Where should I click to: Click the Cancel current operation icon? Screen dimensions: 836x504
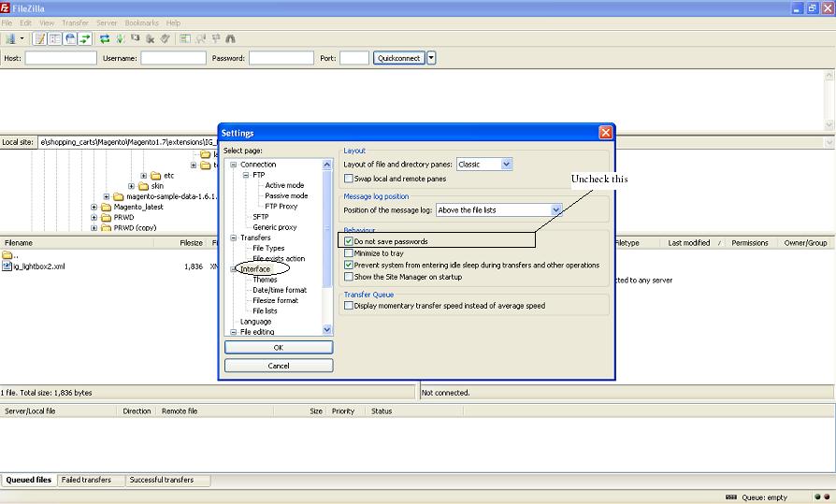[135, 38]
